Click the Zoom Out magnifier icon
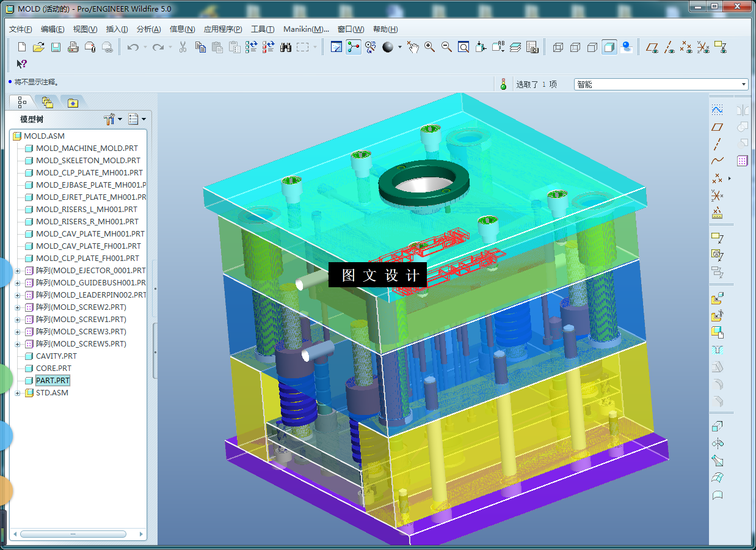This screenshot has width=756, height=550. pyautogui.click(x=447, y=47)
